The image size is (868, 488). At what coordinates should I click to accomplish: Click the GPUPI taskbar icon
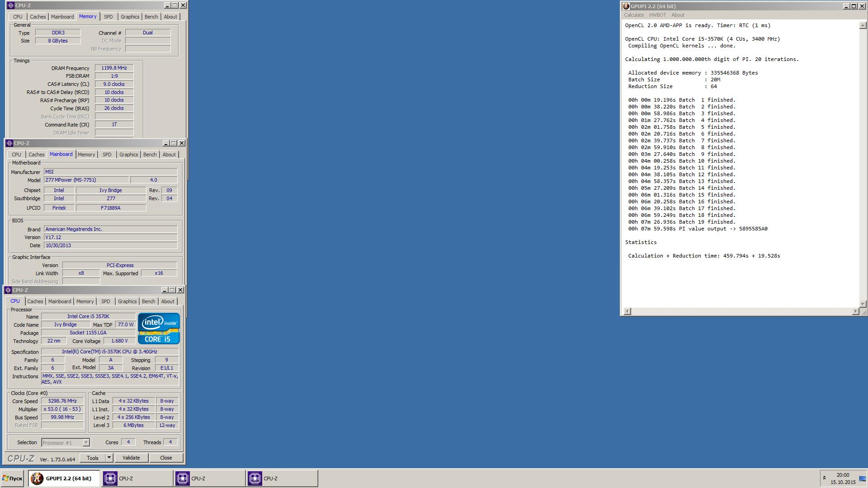pyautogui.click(x=37, y=479)
